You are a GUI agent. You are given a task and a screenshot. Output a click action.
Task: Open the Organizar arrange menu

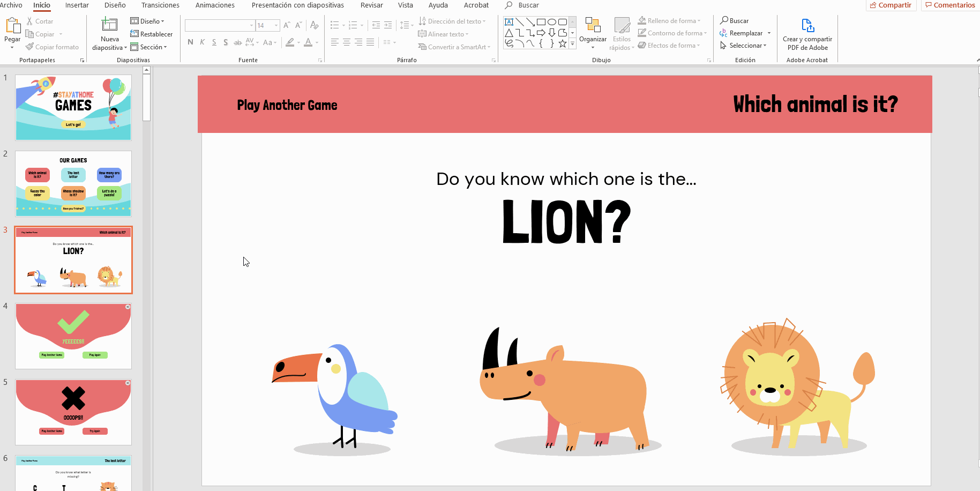coord(593,33)
